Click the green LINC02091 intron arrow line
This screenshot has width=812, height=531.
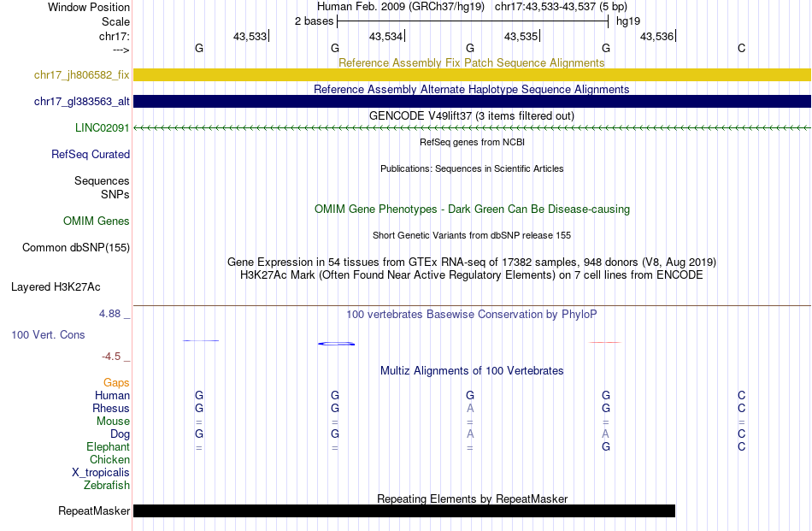pyautogui.click(x=472, y=128)
